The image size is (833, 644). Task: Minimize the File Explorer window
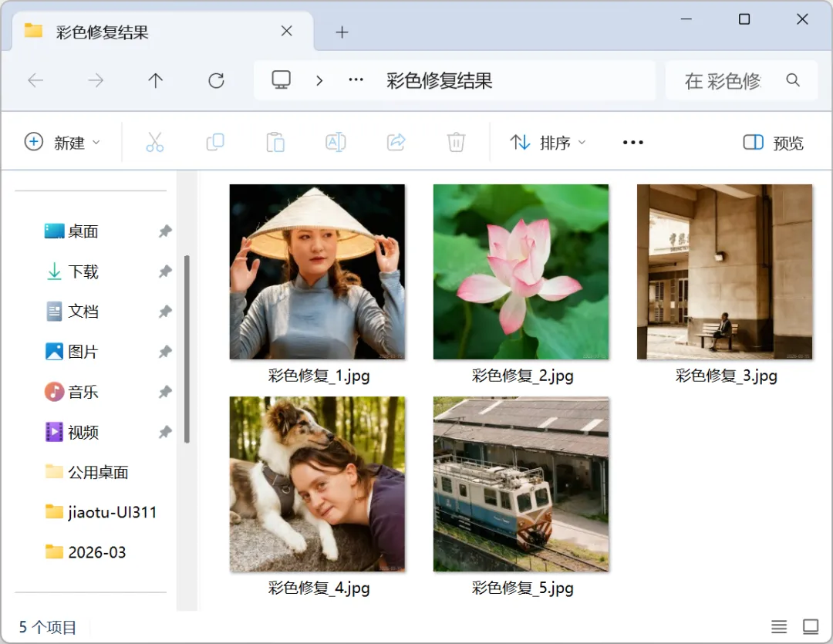point(686,19)
